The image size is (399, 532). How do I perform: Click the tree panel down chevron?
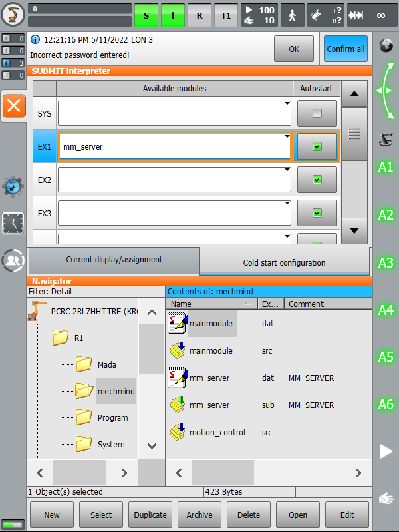152,446
